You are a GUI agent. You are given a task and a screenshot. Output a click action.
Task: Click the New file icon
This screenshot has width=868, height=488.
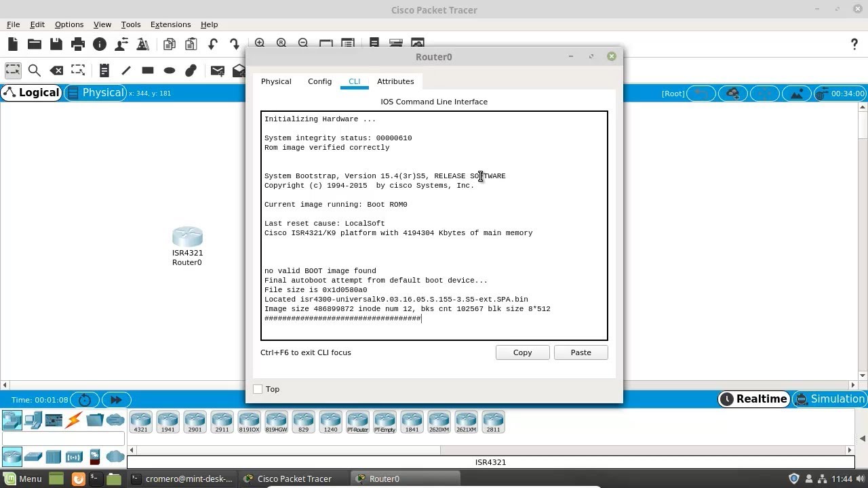[13, 45]
